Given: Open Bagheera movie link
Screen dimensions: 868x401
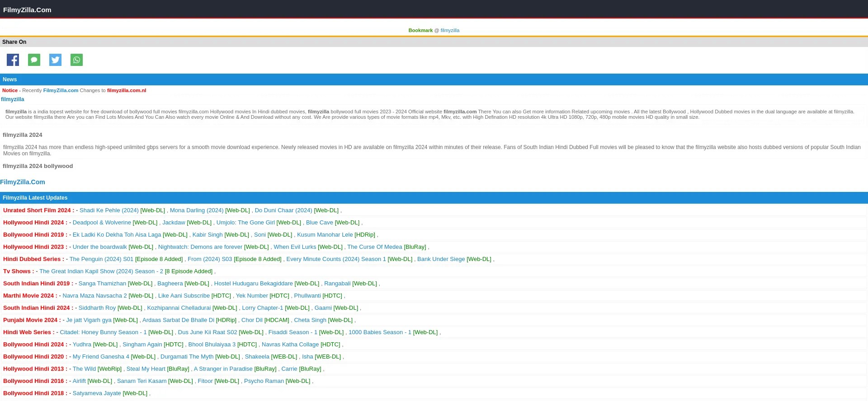Looking at the screenshot, I should [x=170, y=284].
